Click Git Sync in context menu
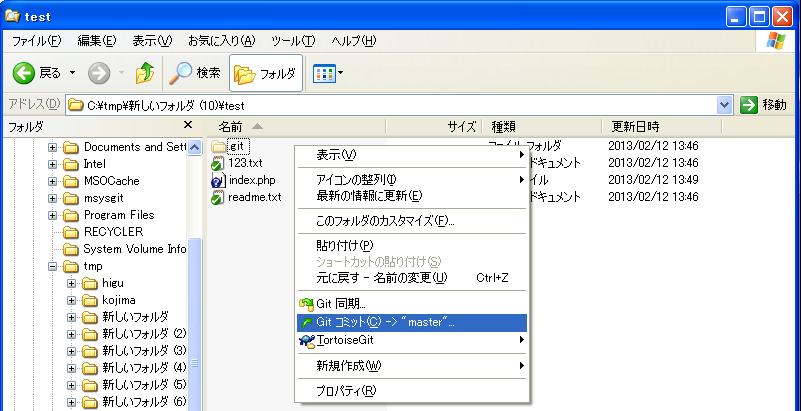This screenshot has height=411, width=801. (x=341, y=303)
